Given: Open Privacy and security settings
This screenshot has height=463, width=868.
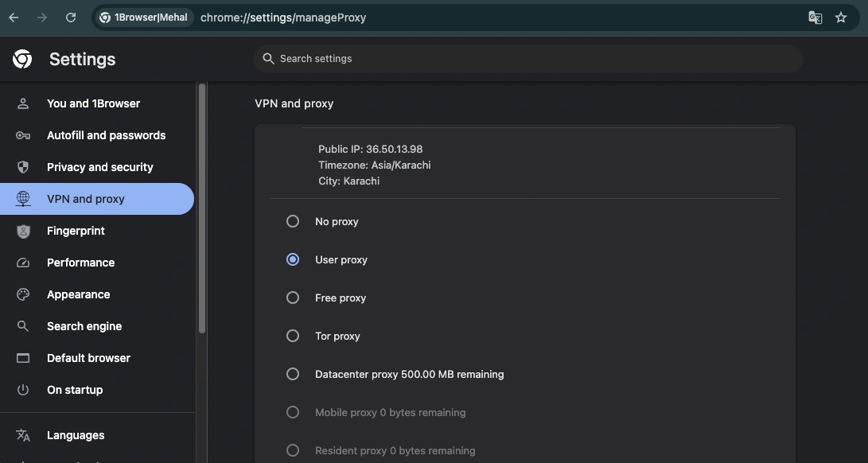Looking at the screenshot, I should click(99, 167).
